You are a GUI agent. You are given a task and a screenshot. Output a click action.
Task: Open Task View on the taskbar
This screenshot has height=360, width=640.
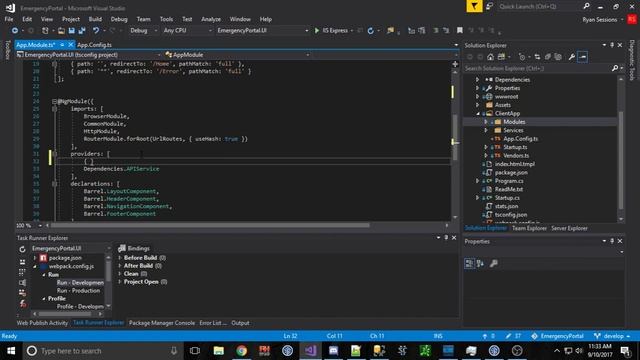(x=195, y=351)
